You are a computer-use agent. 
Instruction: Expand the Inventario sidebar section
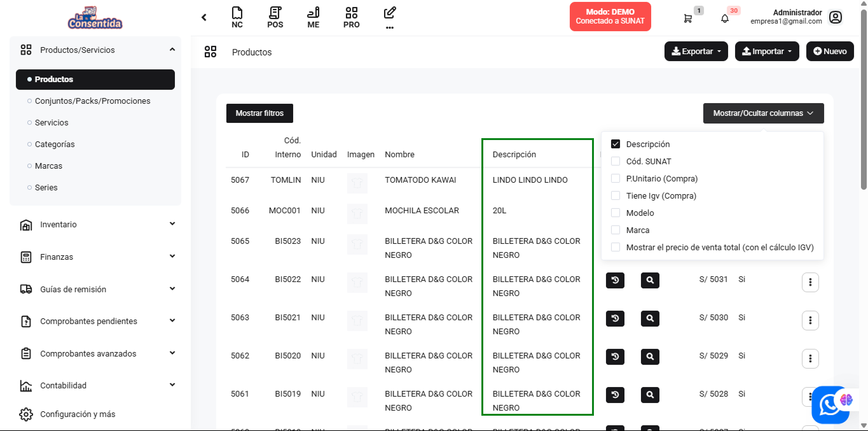pyautogui.click(x=95, y=225)
